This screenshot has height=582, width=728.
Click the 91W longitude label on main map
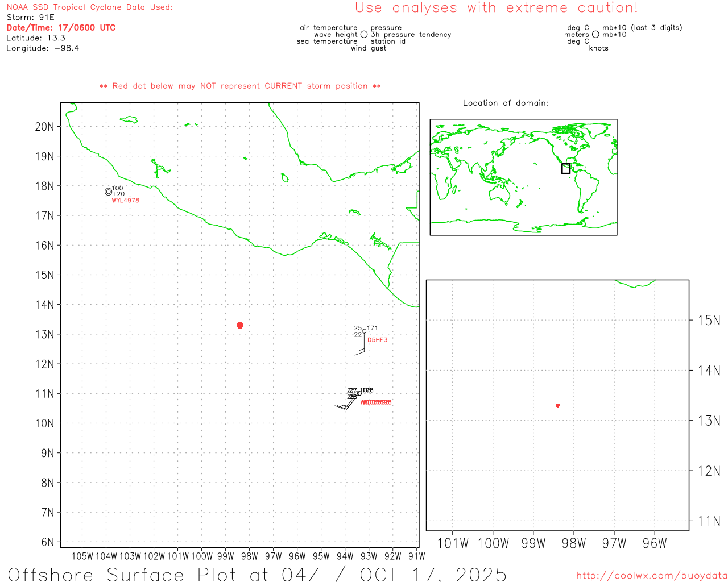416,556
